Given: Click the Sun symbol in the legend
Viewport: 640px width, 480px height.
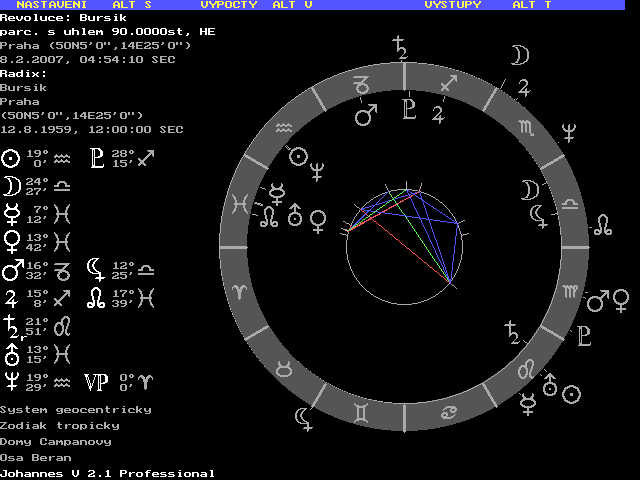Looking at the screenshot, I should click(11, 158).
